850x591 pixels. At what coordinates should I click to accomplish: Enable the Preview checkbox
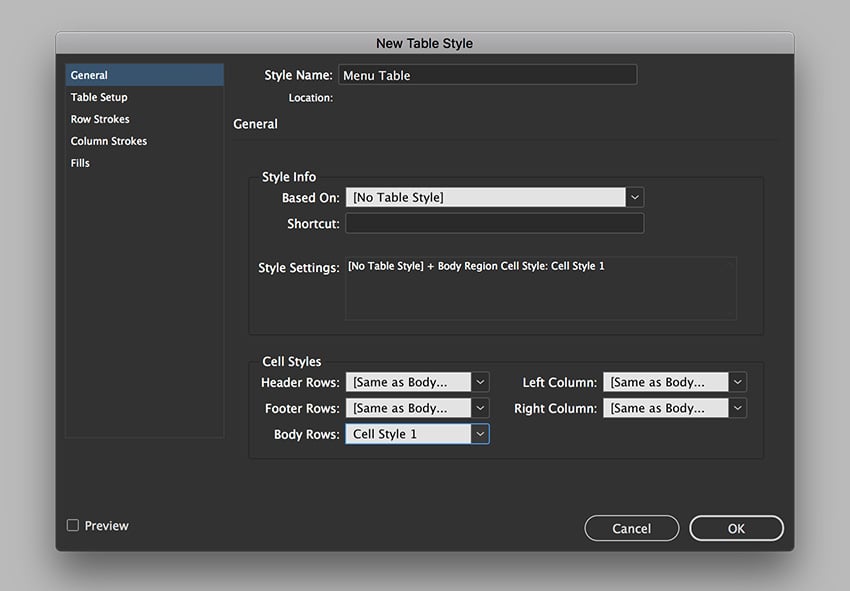click(x=72, y=525)
